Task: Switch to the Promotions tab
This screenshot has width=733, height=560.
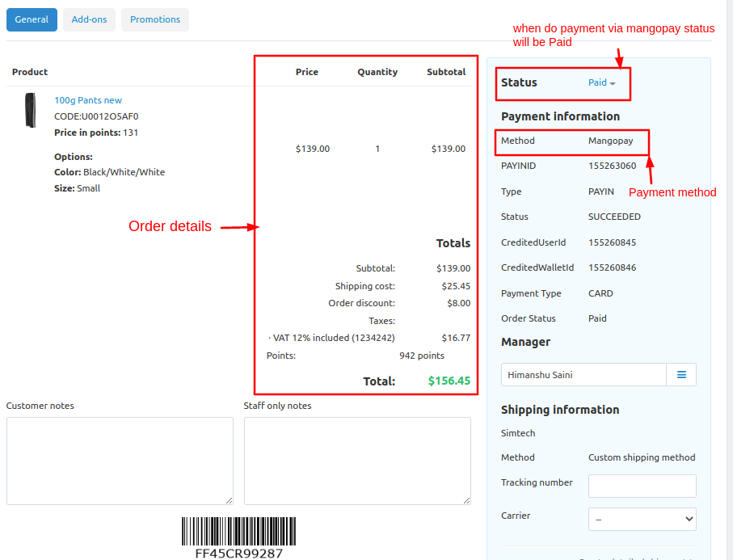Action: [x=154, y=19]
